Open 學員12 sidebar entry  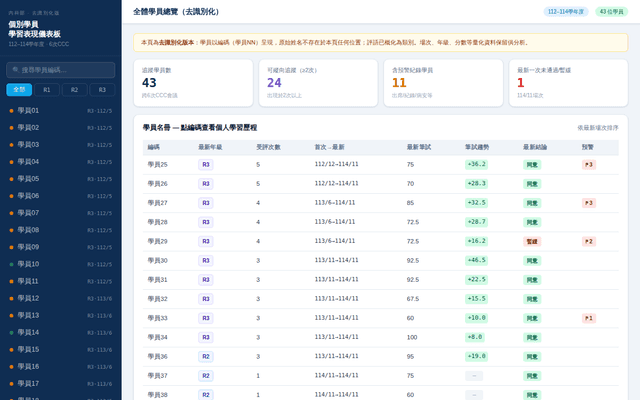click(x=60, y=298)
